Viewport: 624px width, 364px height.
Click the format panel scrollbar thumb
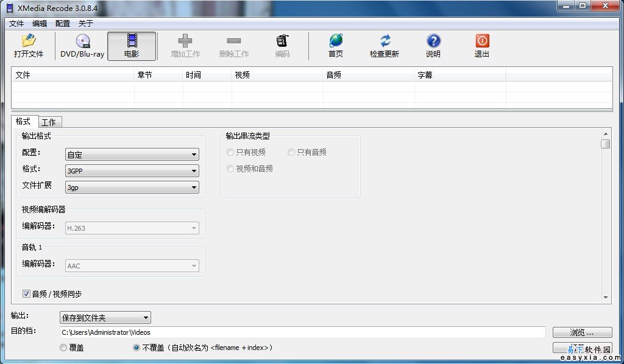click(606, 144)
